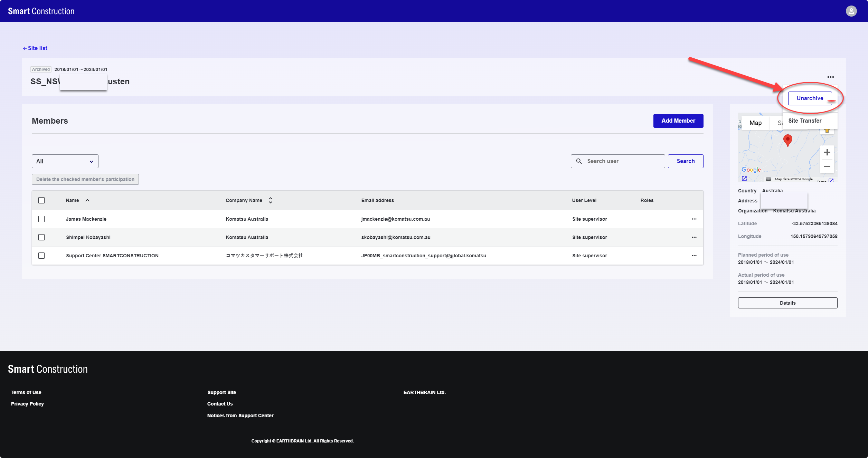Open the user account avatar menu
Image resolution: width=868 pixels, height=458 pixels.
pyautogui.click(x=851, y=11)
